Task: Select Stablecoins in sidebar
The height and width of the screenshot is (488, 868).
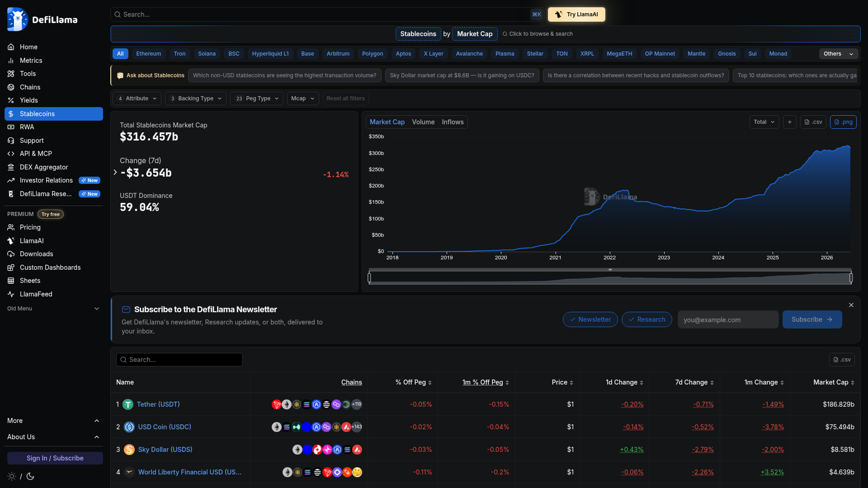Action: (x=54, y=114)
